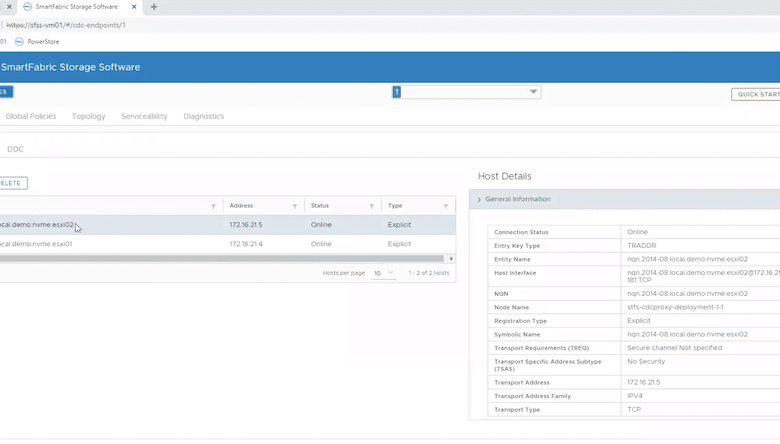Click the Online status for esxi02
This screenshot has width=780, height=444.
pyautogui.click(x=321, y=225)
